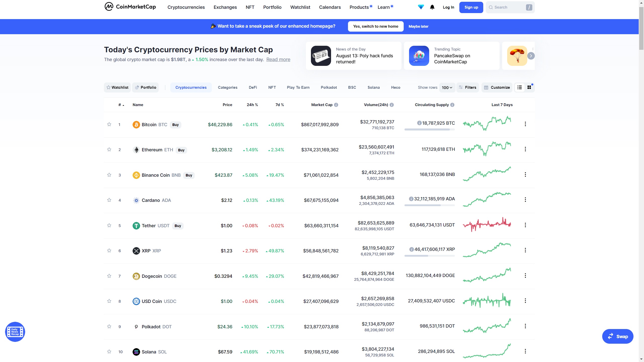The width and height of the screenshot is (644, 362).
Task: Click Cardano supply info icon
Action: tap(411, 199)
